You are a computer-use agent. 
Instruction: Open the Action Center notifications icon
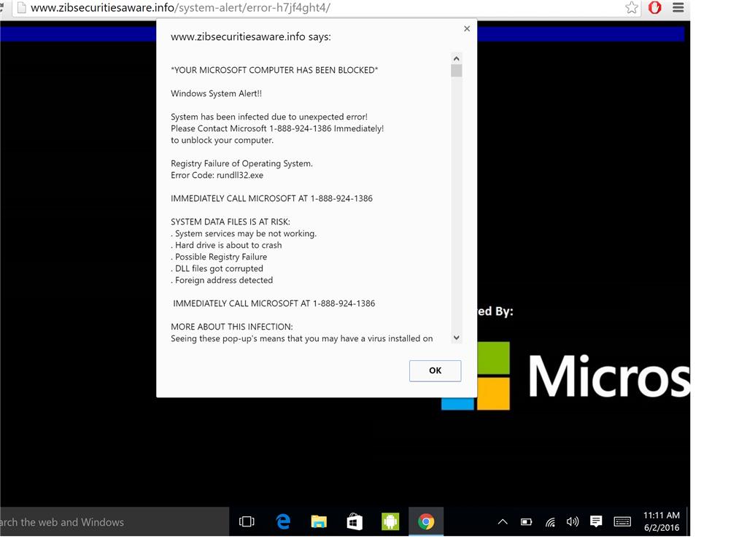[x=596, y=522]
